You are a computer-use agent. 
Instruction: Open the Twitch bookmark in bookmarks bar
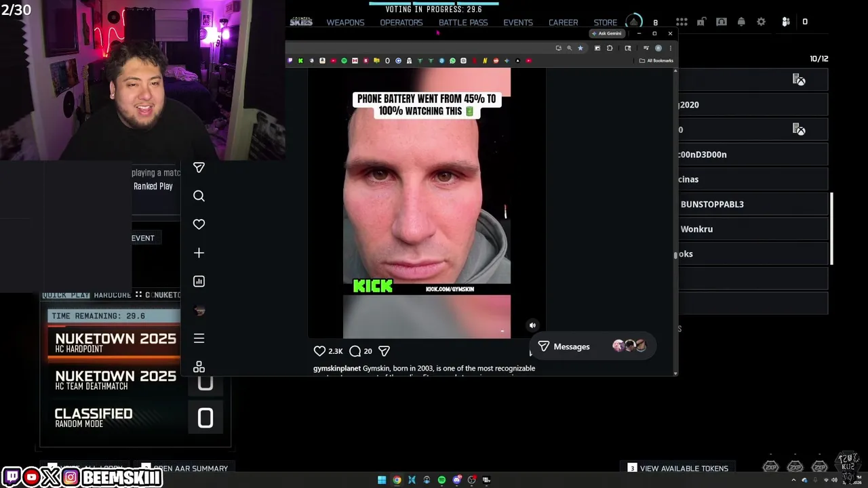coord(290,60)
